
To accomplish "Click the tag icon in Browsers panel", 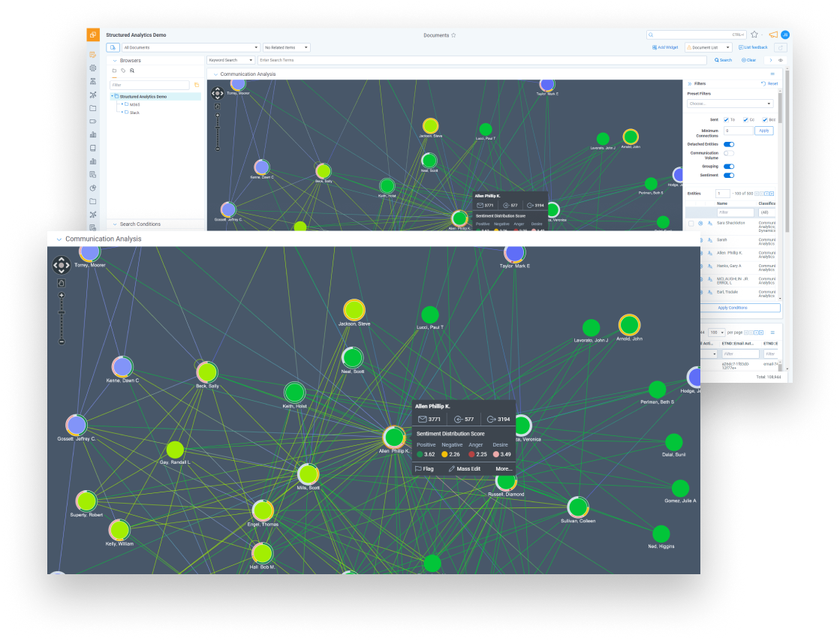I will pos(123,71).
